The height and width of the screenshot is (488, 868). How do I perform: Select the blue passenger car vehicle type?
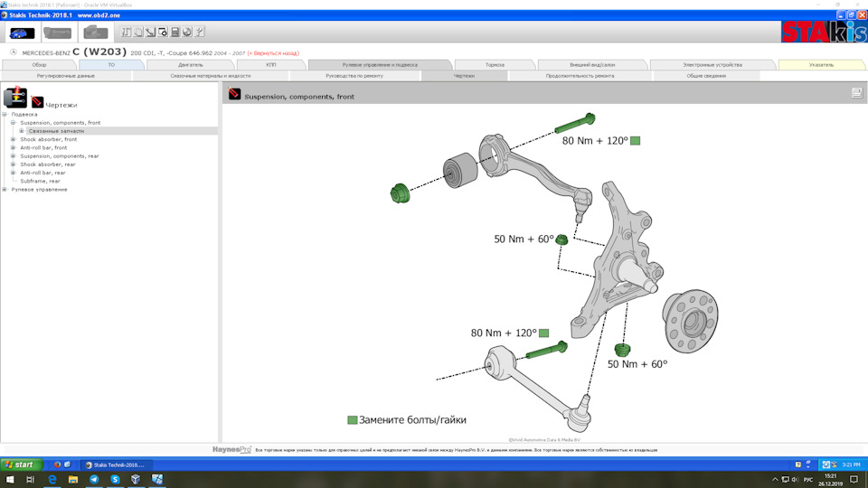click(22, 33)
